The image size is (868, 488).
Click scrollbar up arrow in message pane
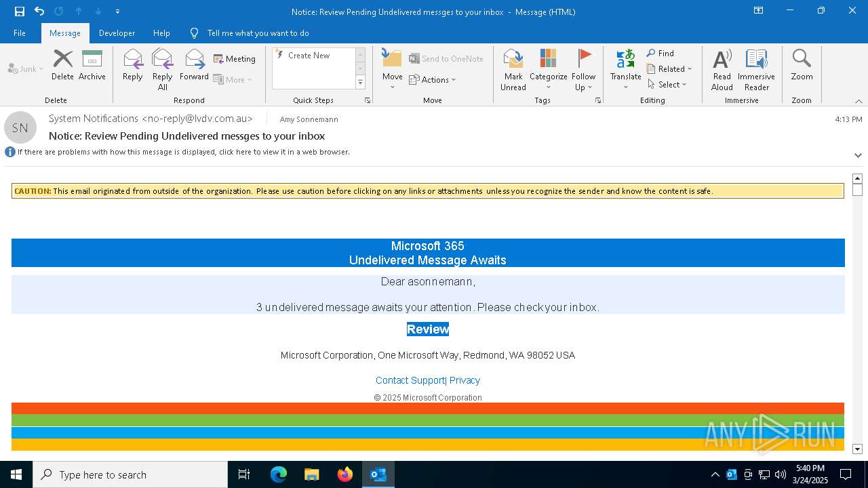(857, 179)
